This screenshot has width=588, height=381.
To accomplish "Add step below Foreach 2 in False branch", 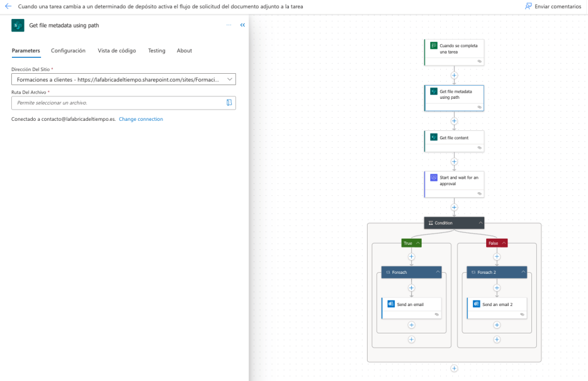I will click(497, 339).
